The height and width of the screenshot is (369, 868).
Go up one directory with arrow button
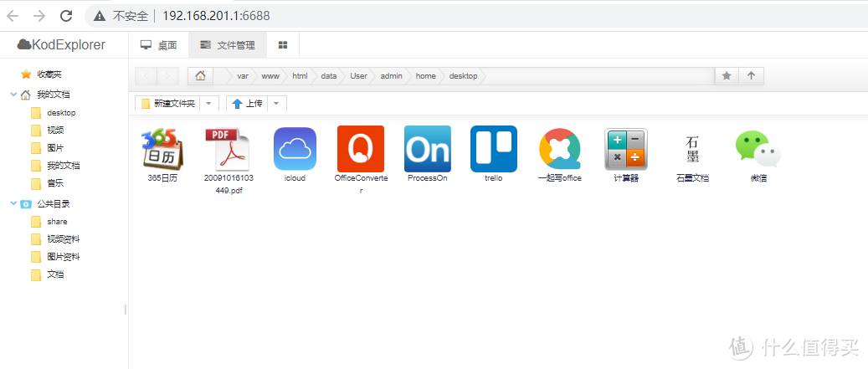751,76
